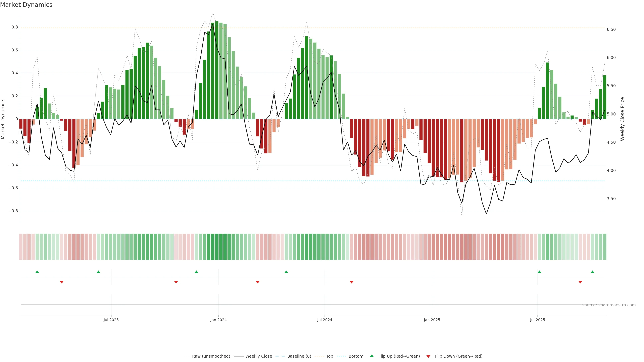Click the last red flip-down marker after Jul 2025
The height and width of the screenshot is (362, 644).
tap(580, 282)
